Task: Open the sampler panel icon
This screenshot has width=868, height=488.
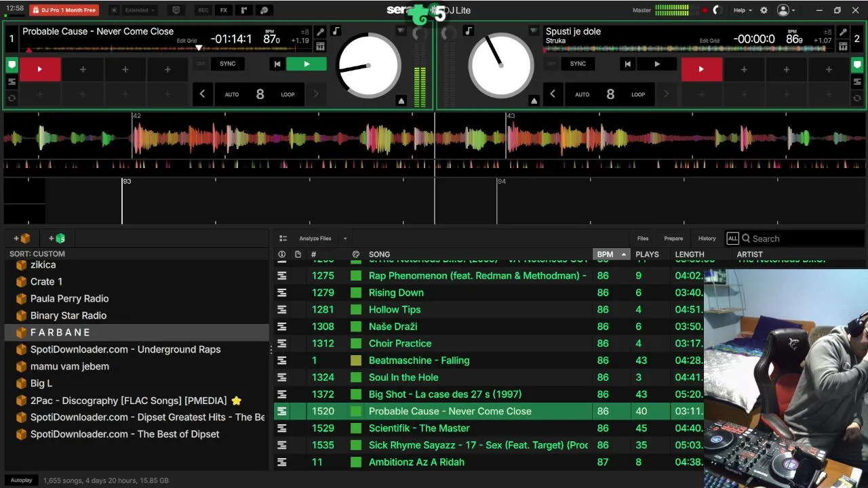Action: (x=244, y=10)
